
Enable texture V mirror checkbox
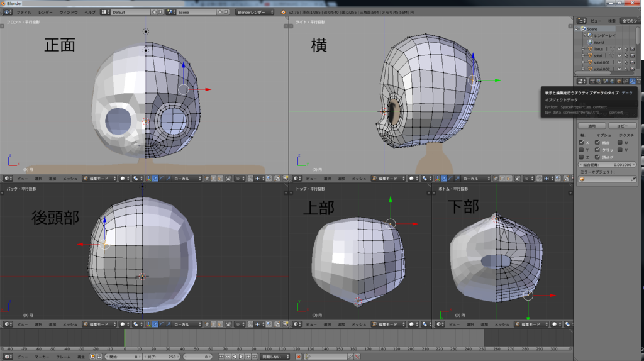click(x=619, y=150)
